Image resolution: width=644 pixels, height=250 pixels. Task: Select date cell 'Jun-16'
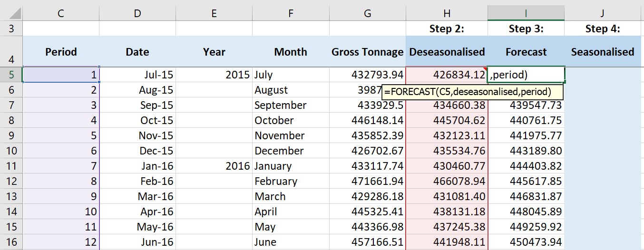[x=137, y=242]
